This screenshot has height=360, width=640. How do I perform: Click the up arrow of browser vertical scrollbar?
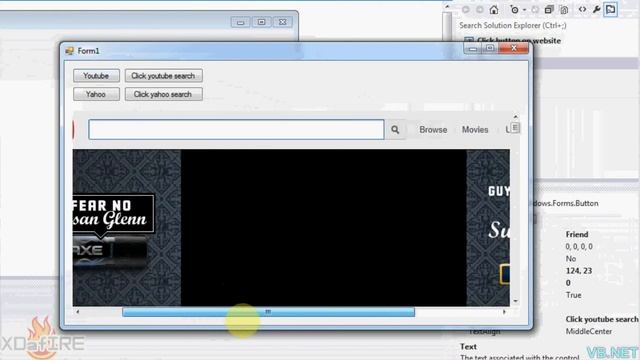[516, 117]
